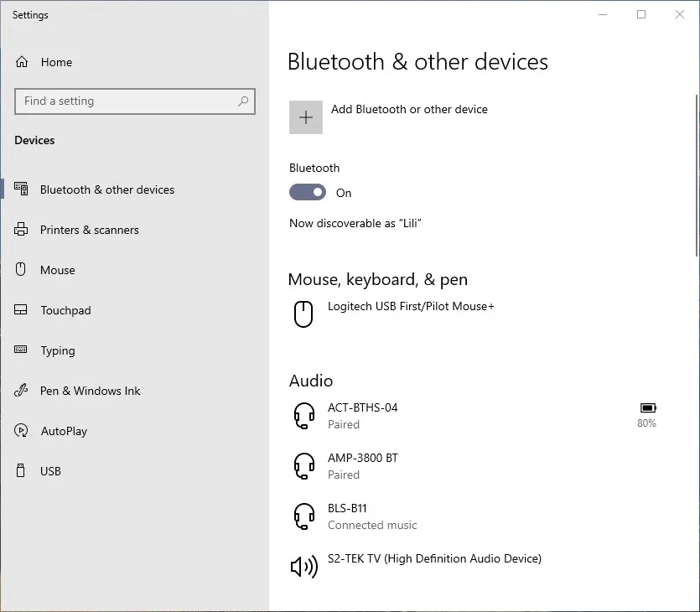Turn off the Bluetooth toggle
Viewport: 700px width, 612px height.
pos(308,193)
